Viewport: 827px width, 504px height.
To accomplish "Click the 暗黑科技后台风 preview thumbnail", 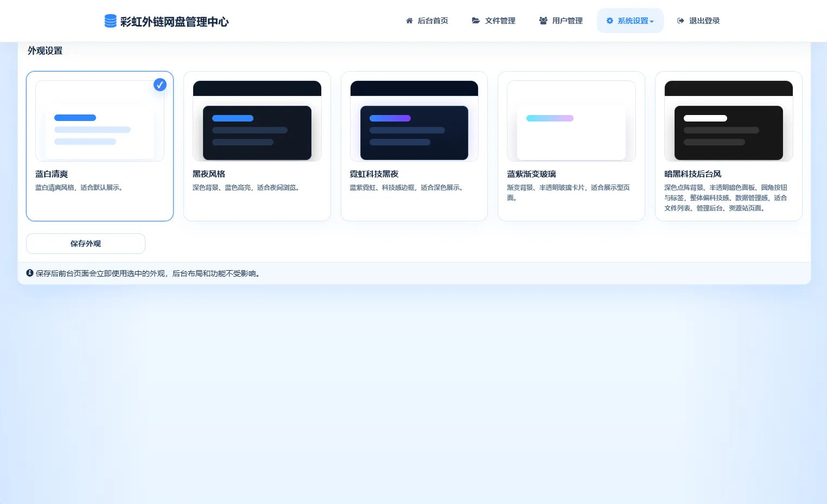I will tap(729, 121).
